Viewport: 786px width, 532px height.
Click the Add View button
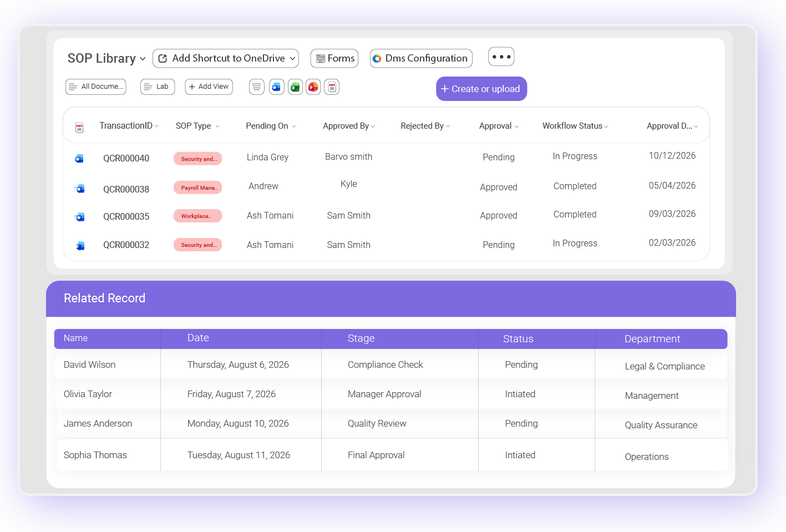(209, 87)
